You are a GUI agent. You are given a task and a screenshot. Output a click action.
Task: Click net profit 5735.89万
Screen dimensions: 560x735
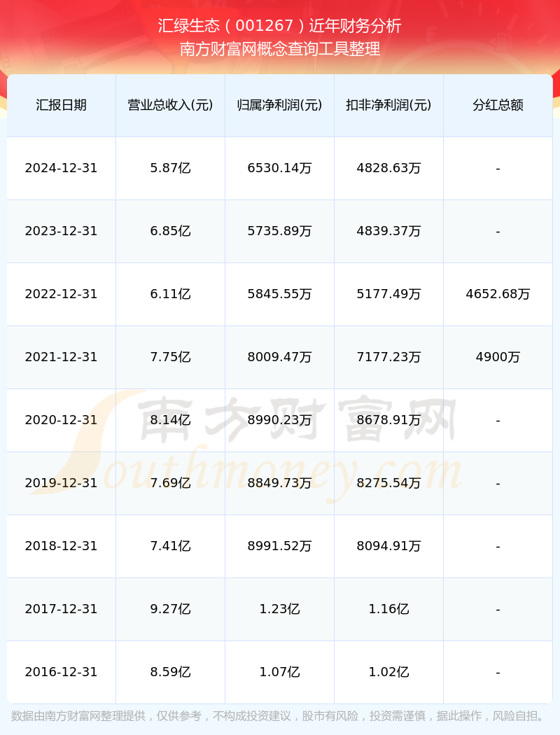[280, 231]
